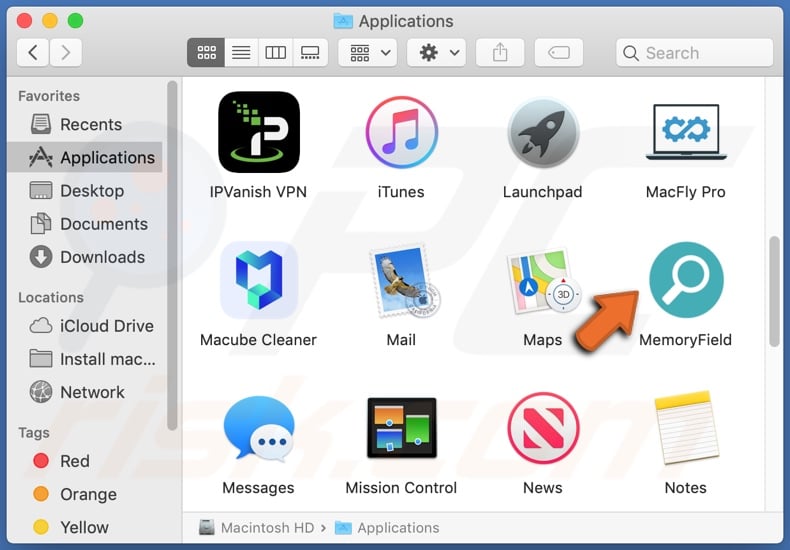The height and width of the screenshot is (550, 790).
Task: Open Network in the sidebar
Action: [x=85, y=392]
